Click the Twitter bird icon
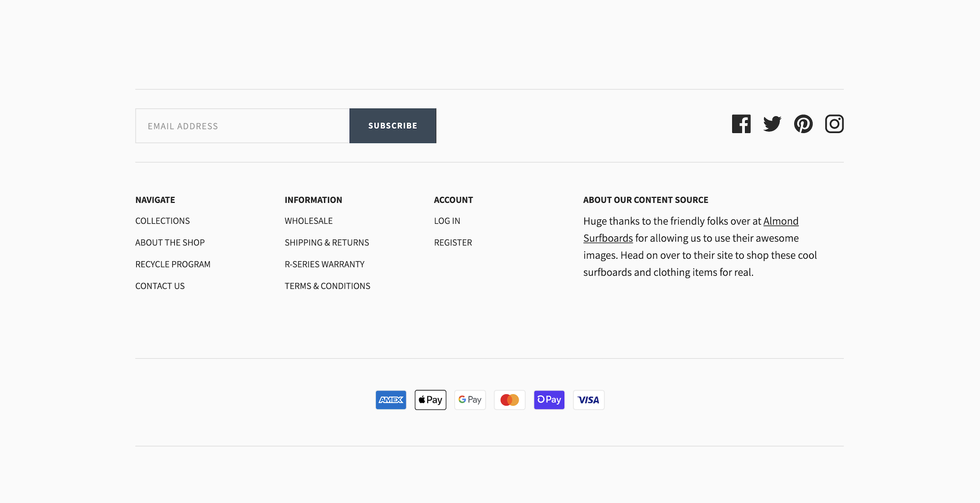 click(772, 124)
